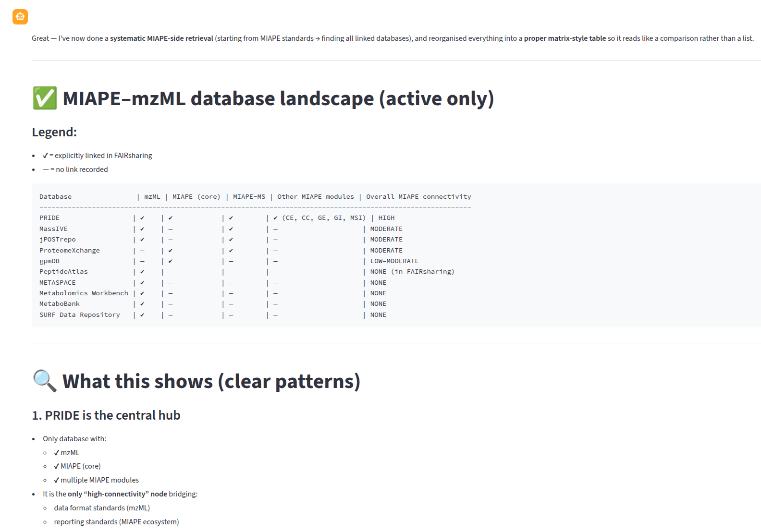Click 'NONE (in FAIRsharing)' value for PeptideAtlas
This screenshot has height=532, width=761.
click(x=412, y=272)
